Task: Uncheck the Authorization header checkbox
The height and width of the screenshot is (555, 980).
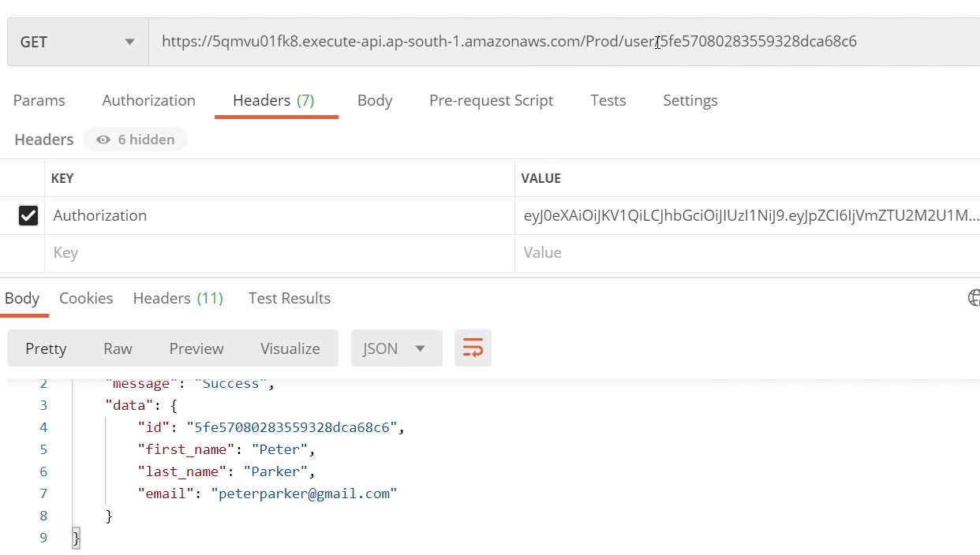Action: click(28, 215)
